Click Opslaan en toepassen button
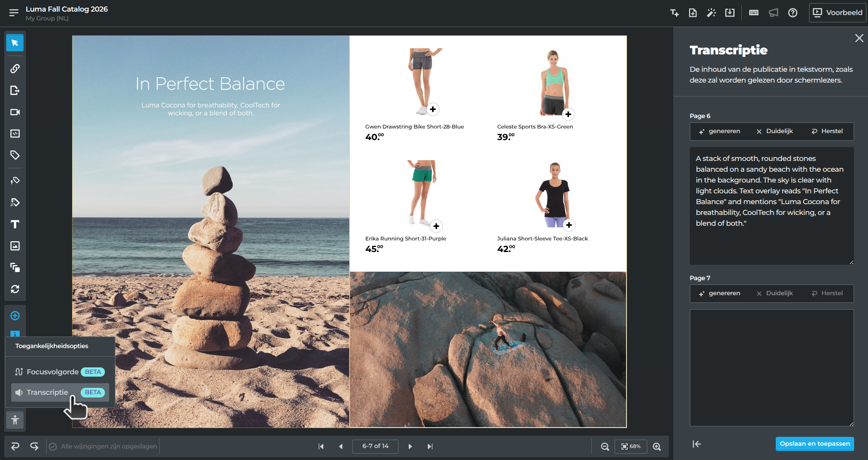Viewport: 868px width, 460px height. pos(815,444)
